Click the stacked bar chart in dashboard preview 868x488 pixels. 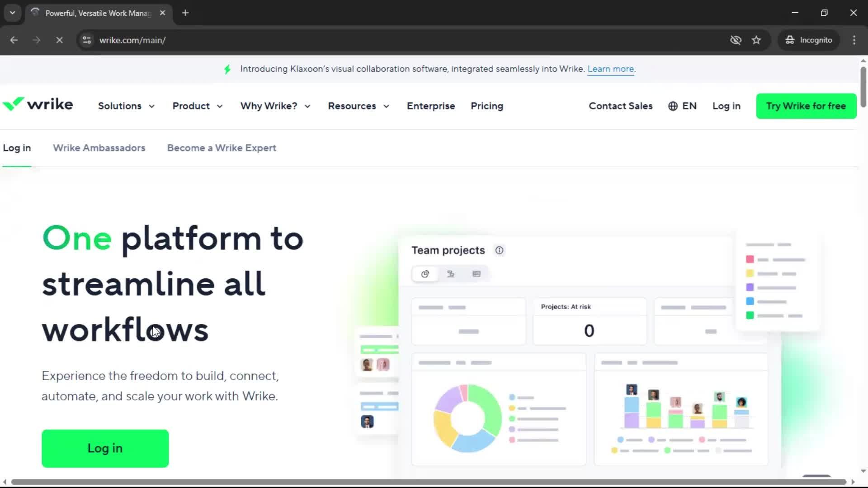[686, 406]
